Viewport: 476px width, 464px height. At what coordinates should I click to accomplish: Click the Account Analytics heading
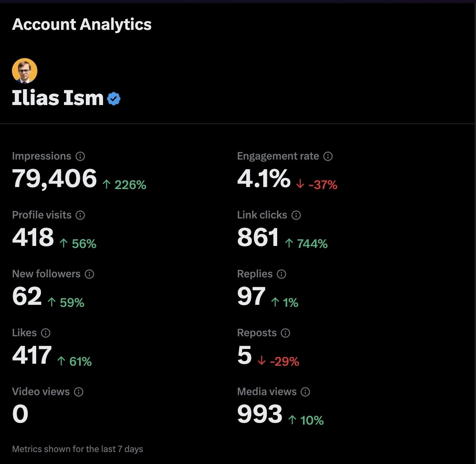tap(82, 24)
